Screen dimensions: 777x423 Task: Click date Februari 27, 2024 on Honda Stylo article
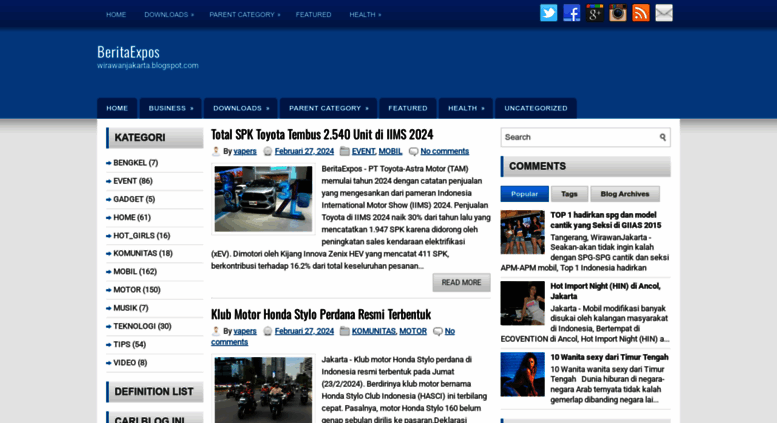tap(304, 331)
